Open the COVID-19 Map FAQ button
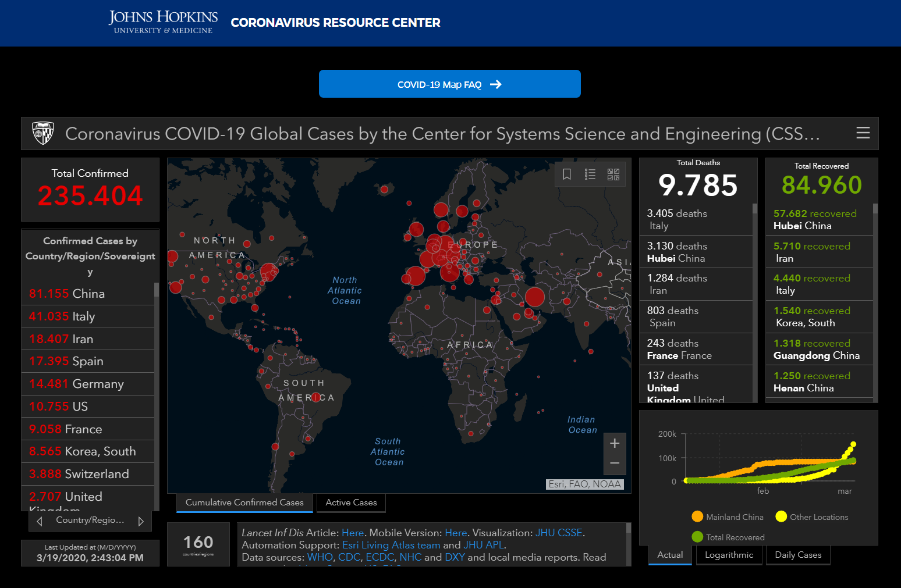901x588 pixels. coord(450,84)
